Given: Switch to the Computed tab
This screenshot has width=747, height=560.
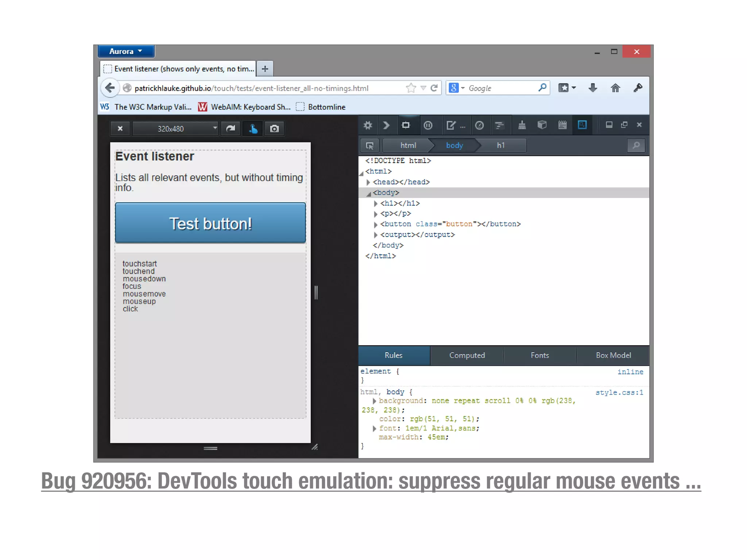Looking at the screenshot, I should click(x=467, y=355).
